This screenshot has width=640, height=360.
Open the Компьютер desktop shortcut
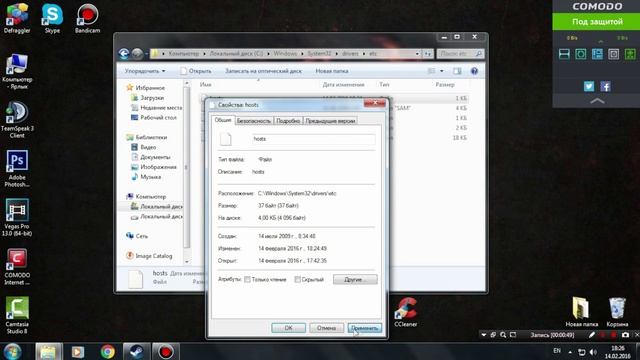pyautogui.click(x=17, y=71)
